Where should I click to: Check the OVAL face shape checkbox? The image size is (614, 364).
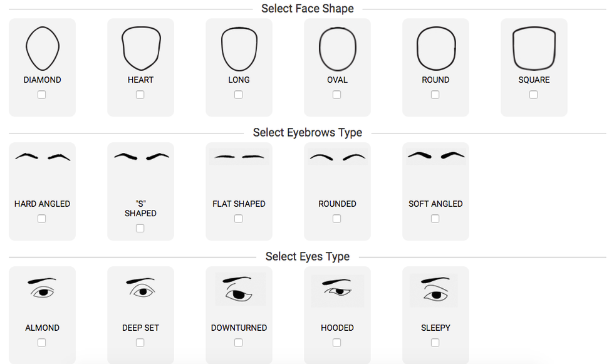tap(337, 95)
